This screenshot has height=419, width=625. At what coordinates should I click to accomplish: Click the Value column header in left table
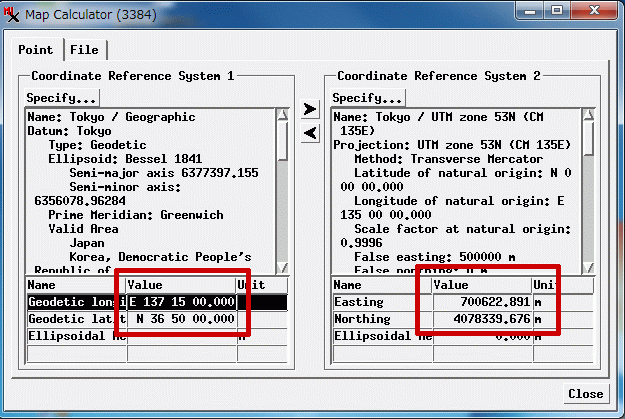(181, 285)
